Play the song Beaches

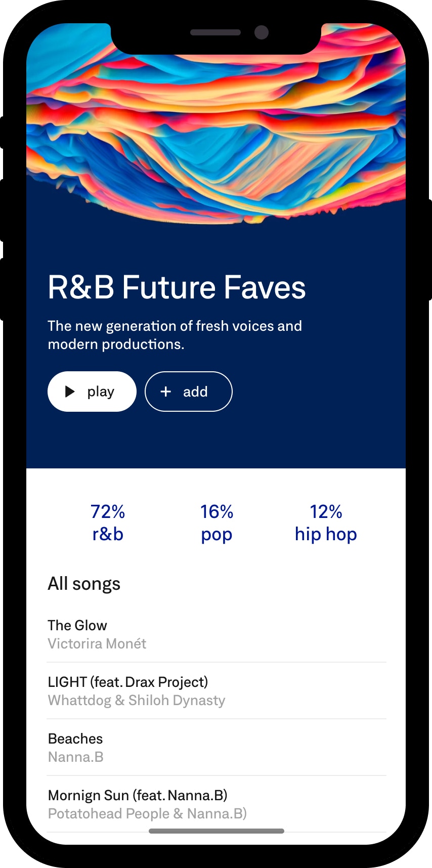pyautogui.click(x=75, y=739)
